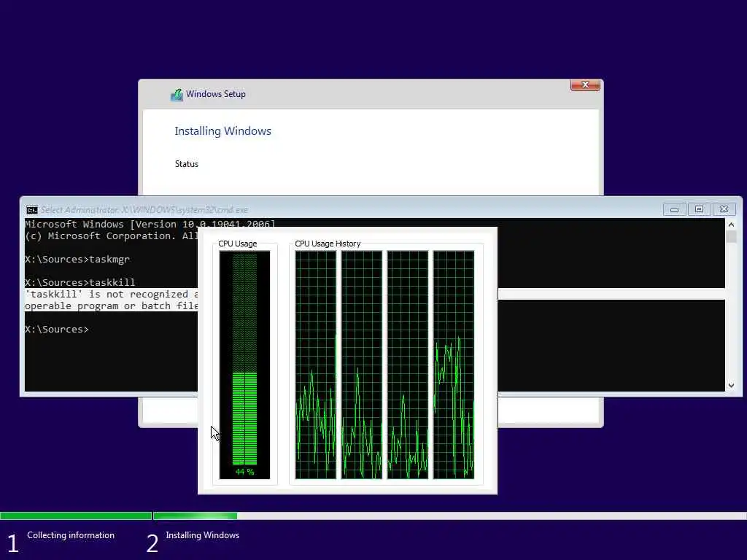Click the empty X:\Sources> prompt line
The image size is (747, 560).
pos(57,329)
